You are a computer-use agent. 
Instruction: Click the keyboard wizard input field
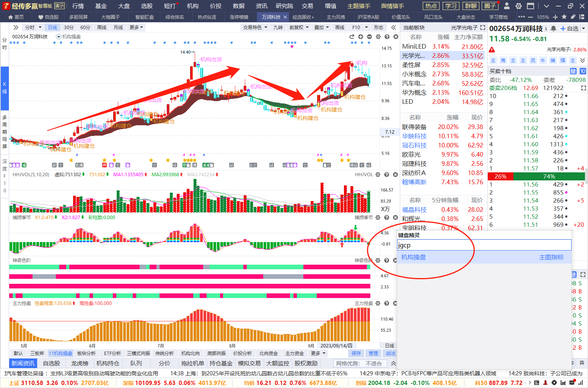(x=484, y=245)
